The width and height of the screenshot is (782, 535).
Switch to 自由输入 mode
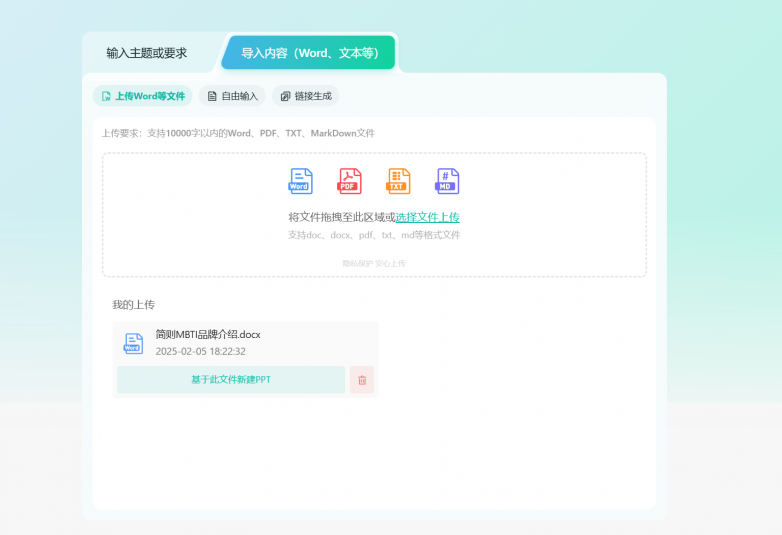tap(232, 96)
